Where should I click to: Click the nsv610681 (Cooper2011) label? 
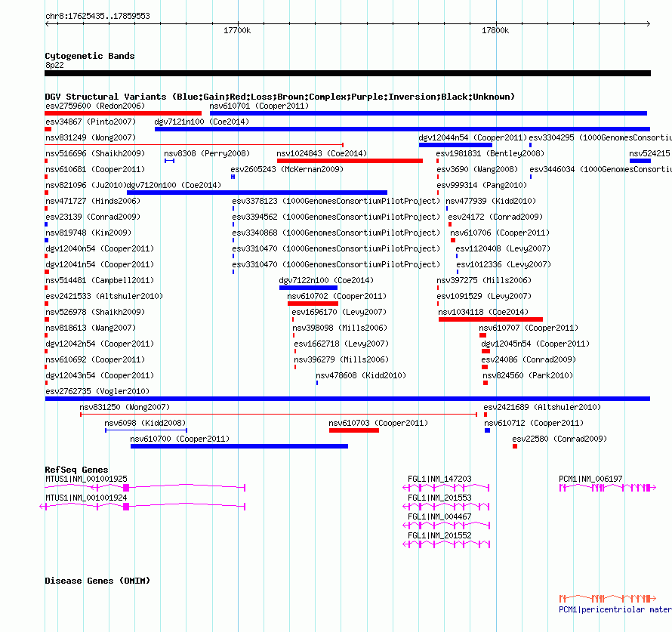tap(95, 169)
